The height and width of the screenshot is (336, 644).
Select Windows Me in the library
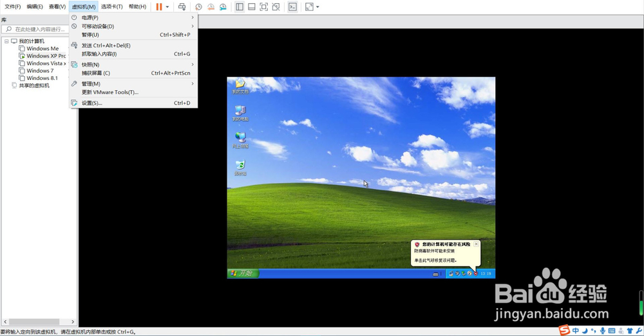[x=43, y=48]
